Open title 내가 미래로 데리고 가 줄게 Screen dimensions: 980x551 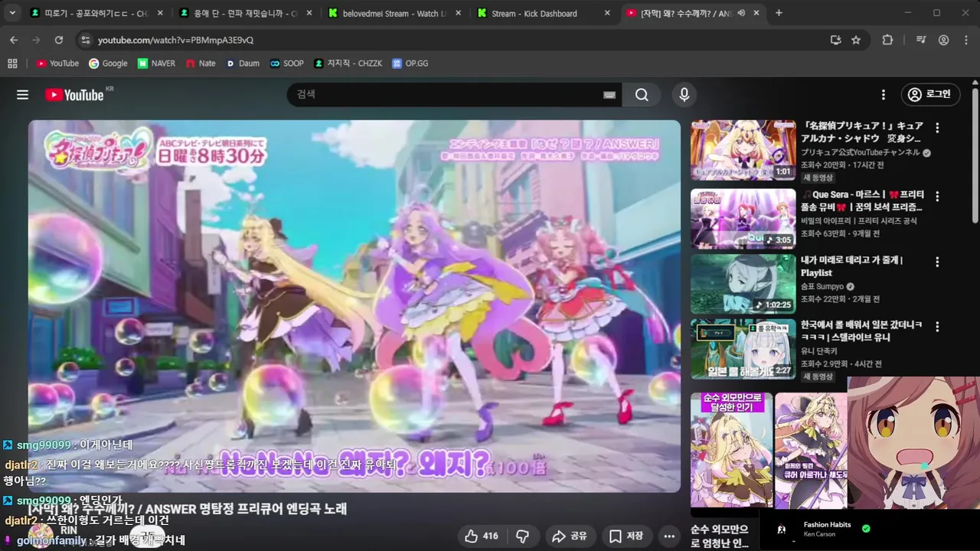852,266
